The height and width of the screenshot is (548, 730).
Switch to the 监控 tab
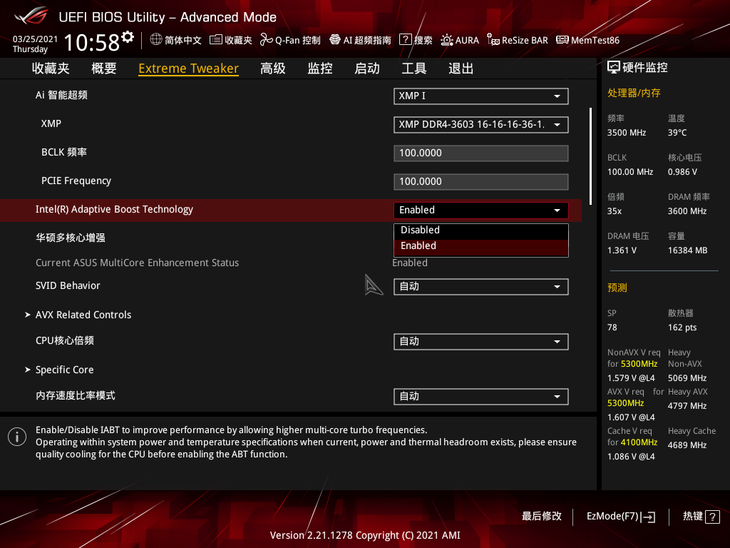point(320,69)
